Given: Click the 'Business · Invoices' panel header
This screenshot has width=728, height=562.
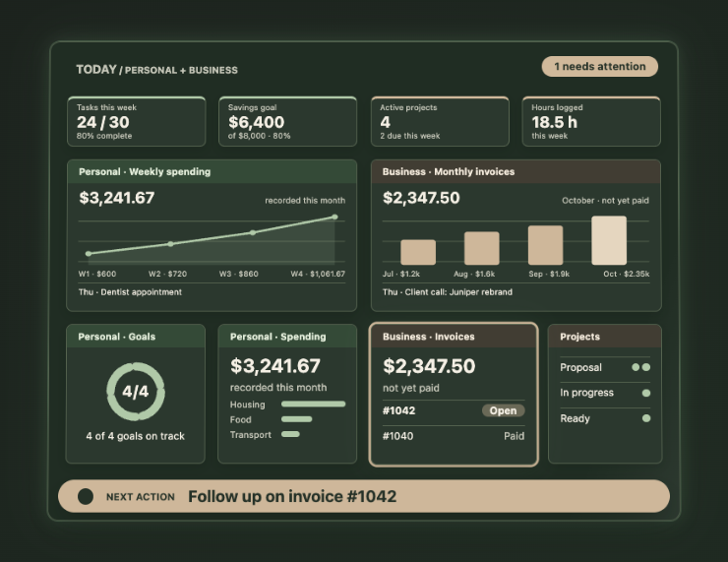Looking at the screenshot, I should point(454,337).
